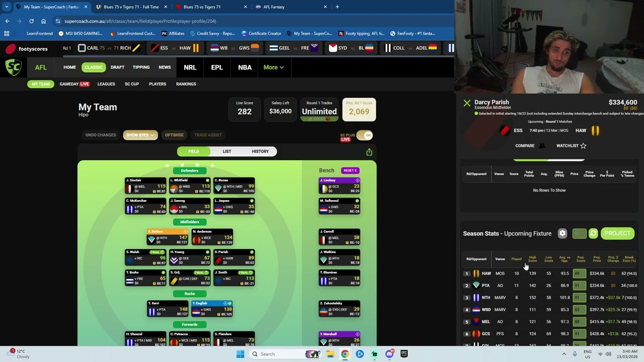Viewport: 644px width, 362px height.
Task: Open the Draft menu item
Action: pyautogui.click(x=117, y=67)
